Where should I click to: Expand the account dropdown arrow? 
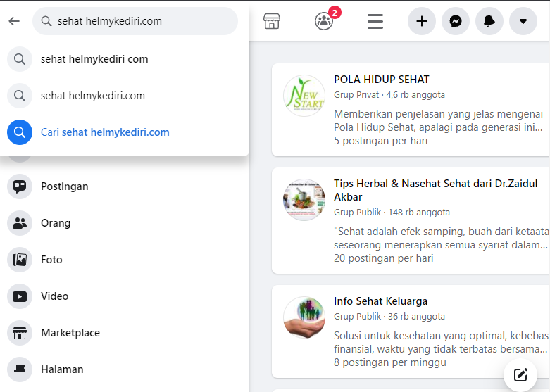click(523, 21)
